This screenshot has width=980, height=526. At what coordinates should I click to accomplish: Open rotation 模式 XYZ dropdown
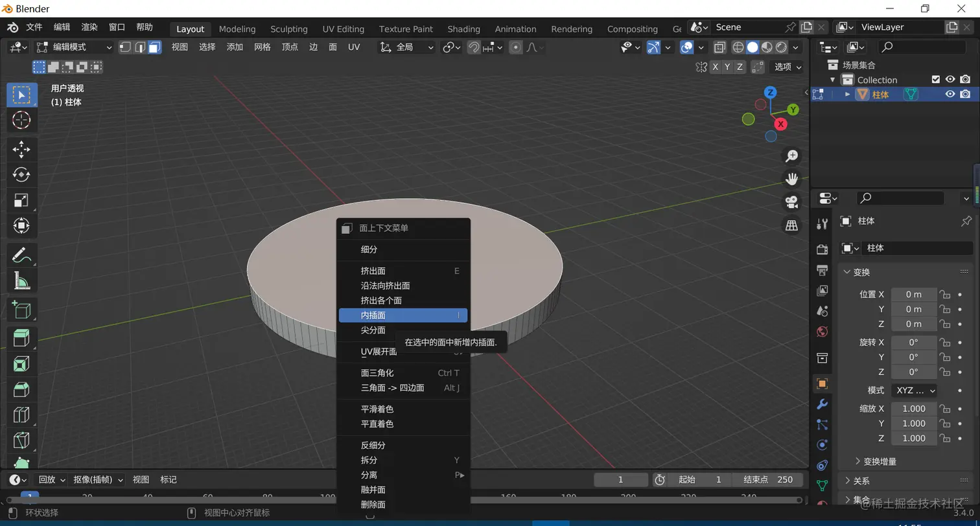tap(915, 390)
